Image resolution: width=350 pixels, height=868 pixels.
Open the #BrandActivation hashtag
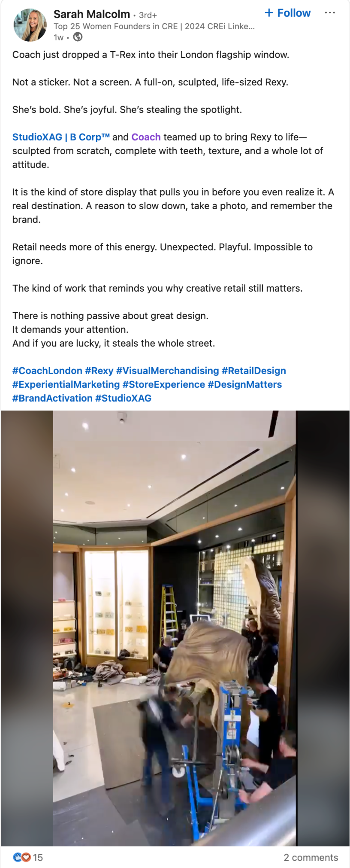point(52,398)
